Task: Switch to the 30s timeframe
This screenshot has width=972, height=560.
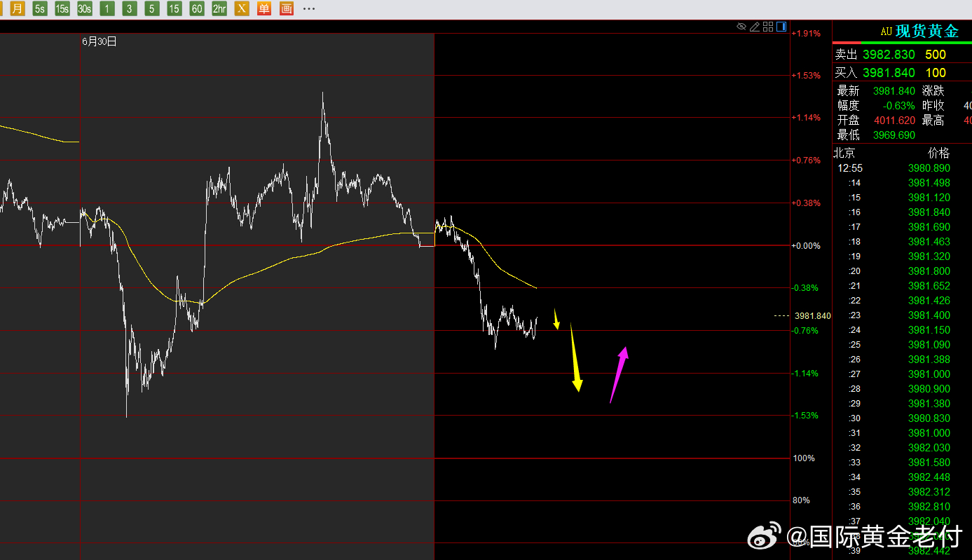Action: pos(85,8)
